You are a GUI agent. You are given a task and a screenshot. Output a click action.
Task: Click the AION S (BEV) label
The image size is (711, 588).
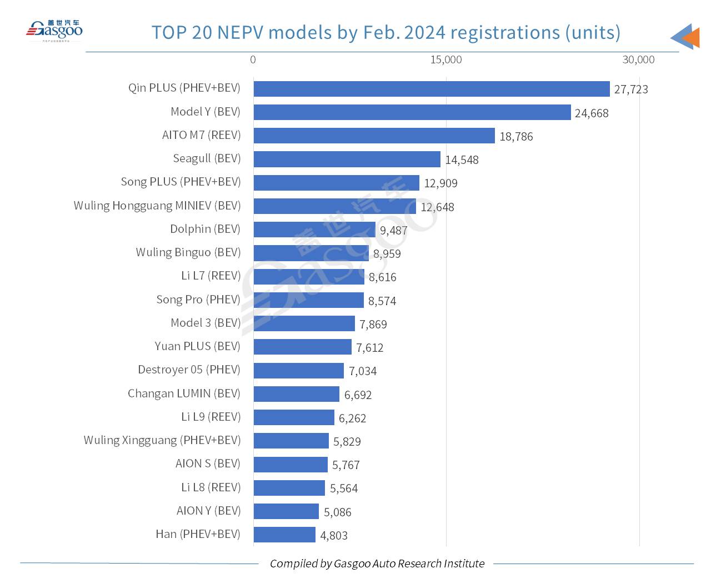(208, 464)
